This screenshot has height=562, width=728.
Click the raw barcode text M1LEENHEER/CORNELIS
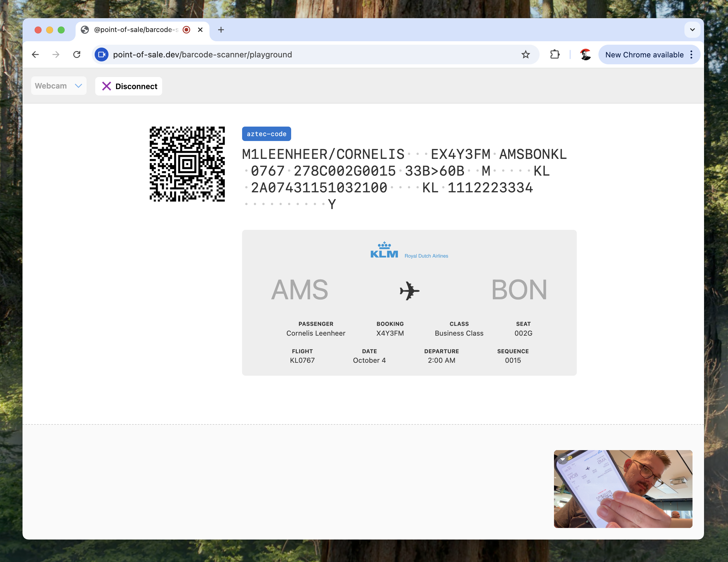[323, 155]
